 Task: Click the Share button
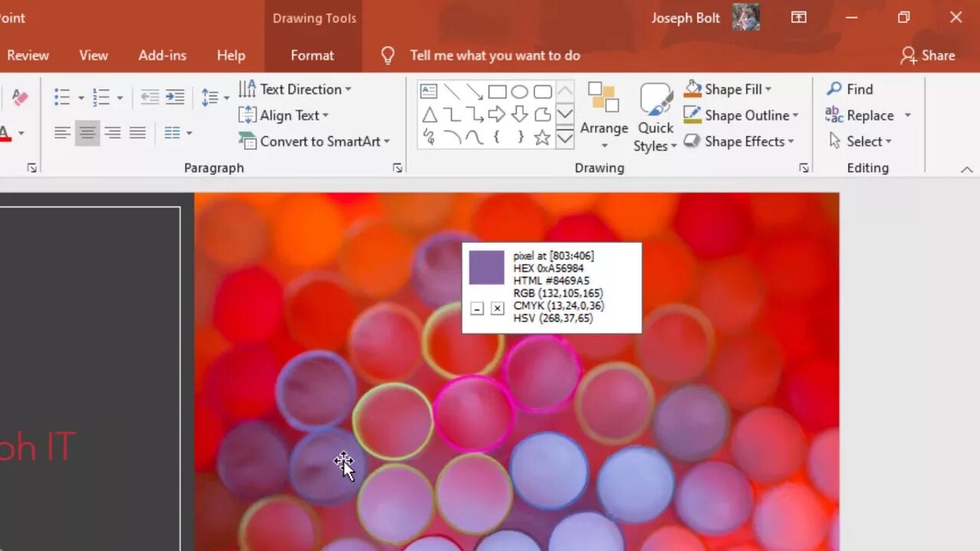928,55
